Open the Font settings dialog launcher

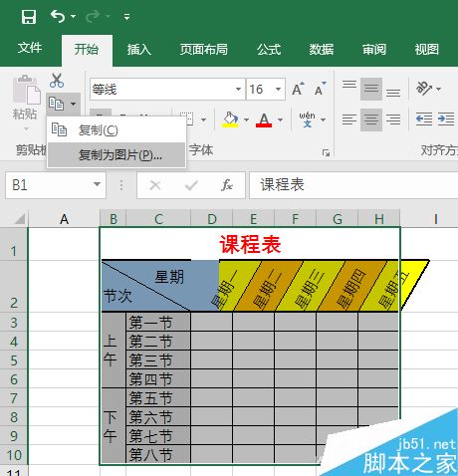[x=326, y=153]
